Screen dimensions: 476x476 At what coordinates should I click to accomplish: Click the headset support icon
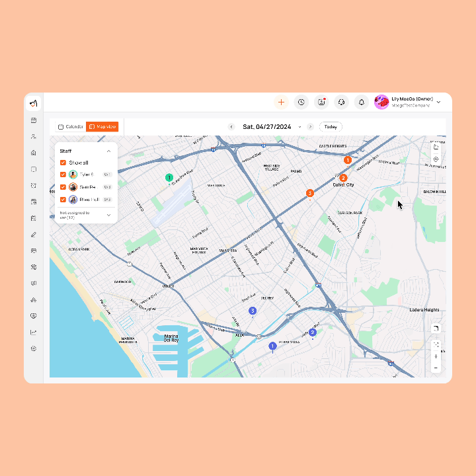click(341, 102)
